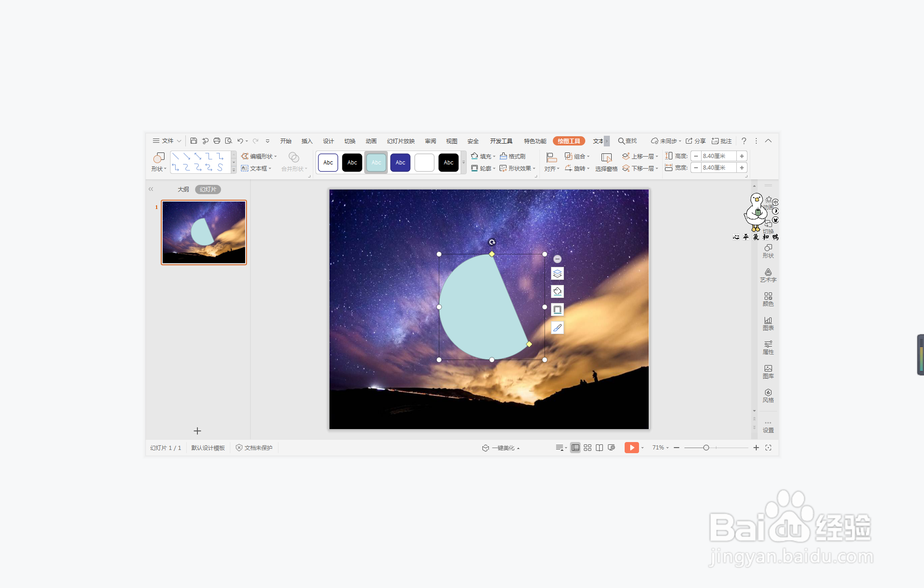Open sidebar Settings (设置)
Viewport: 924px width, 588px height.
pyautogui.click(x=768, y=427)
